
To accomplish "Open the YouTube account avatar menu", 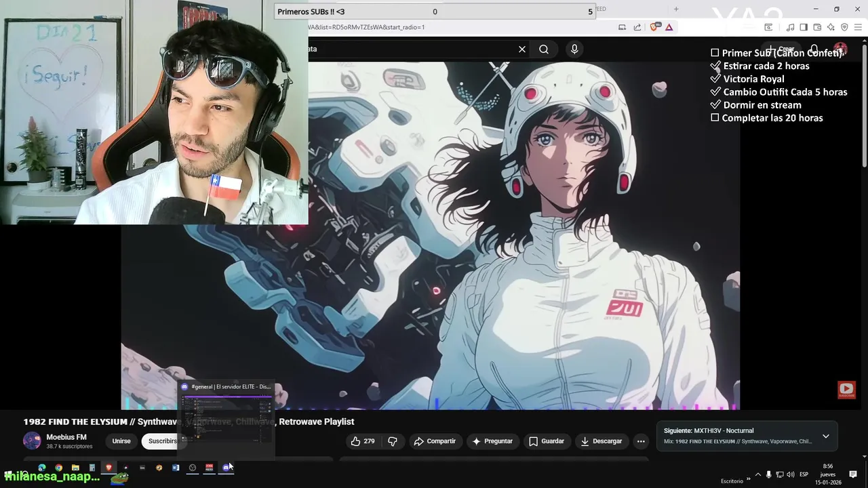I will [x=840, y=49].
